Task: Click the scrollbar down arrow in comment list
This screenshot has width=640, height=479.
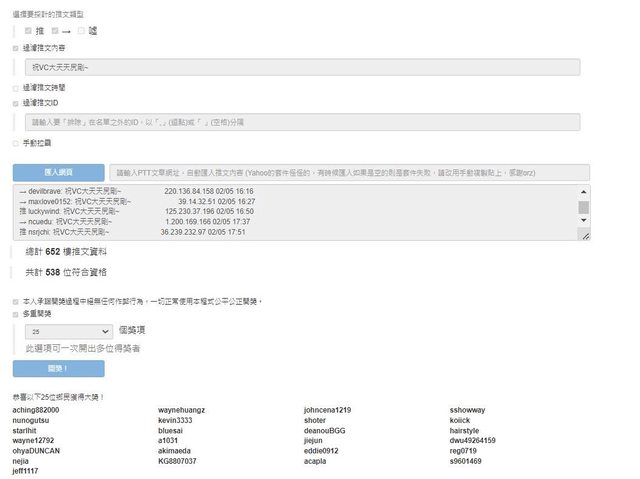Action: coord(584,222)
